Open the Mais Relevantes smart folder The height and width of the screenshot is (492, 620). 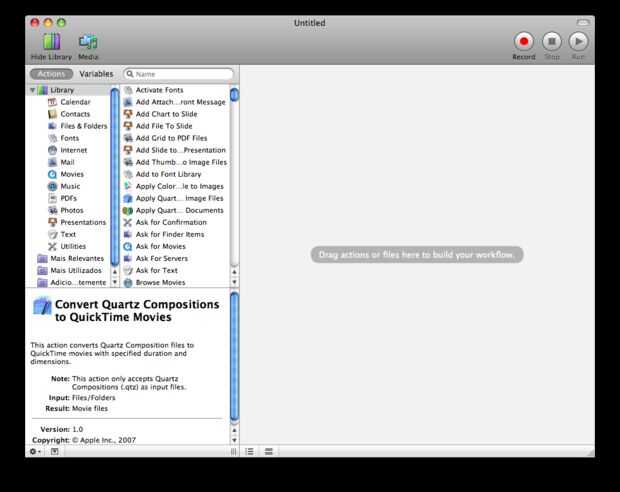pyautogui.click(x=70, y=259)
